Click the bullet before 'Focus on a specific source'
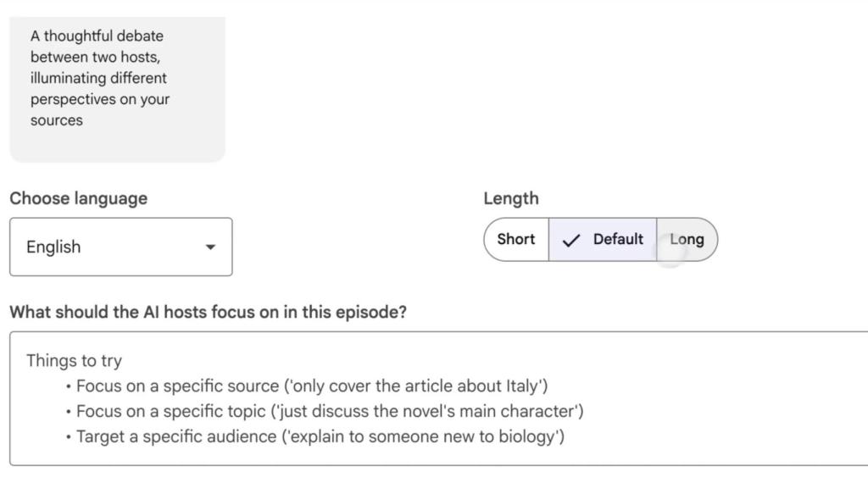 click(68, 386)
